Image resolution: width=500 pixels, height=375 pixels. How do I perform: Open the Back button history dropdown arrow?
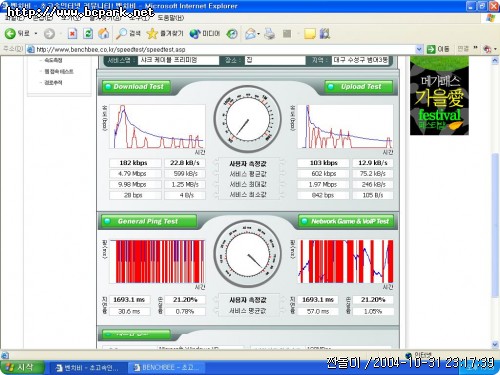[36, 33]
